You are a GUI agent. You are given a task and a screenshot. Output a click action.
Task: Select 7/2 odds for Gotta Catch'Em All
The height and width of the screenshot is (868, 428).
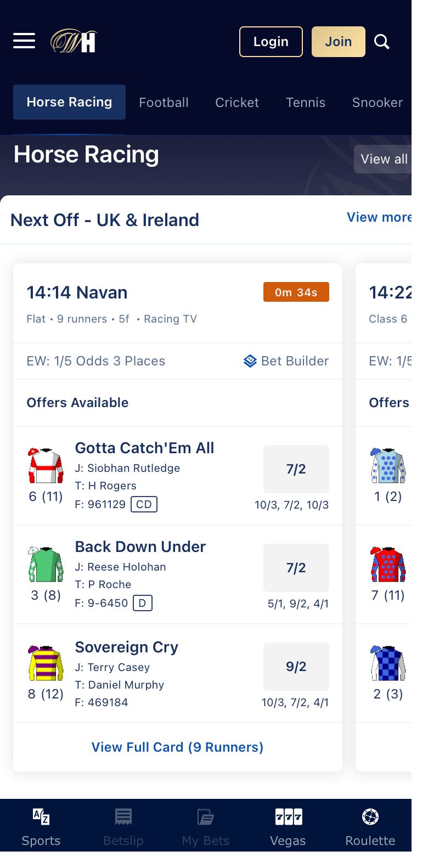tap(296, 469)
